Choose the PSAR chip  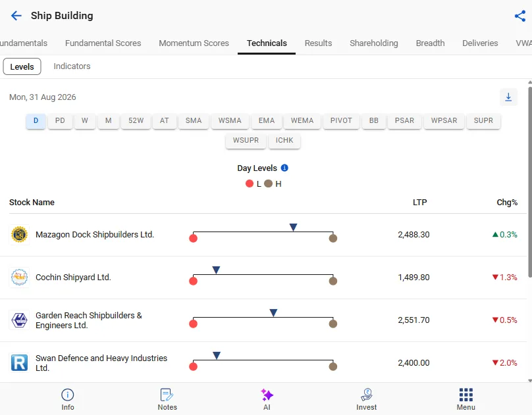pyautogui.click(x=405, y=120)
